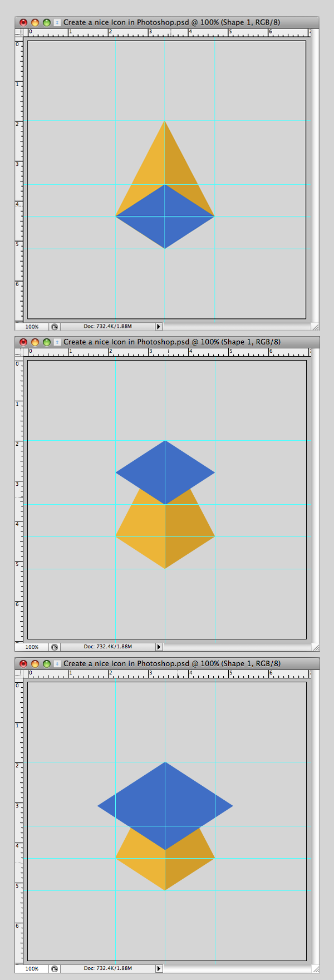Click the 100% zoom field in top window
This screenshot has width=334, height=980.
(32, 327)
